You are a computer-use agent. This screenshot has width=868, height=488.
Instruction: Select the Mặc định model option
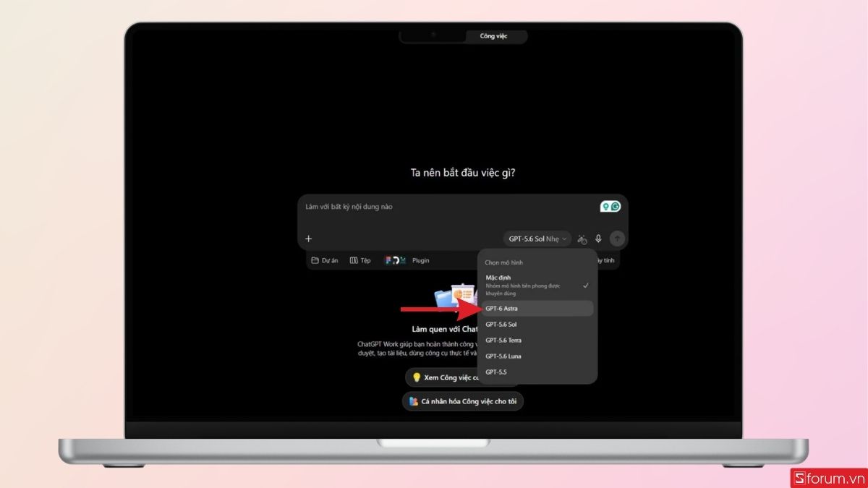click(537, 286)
